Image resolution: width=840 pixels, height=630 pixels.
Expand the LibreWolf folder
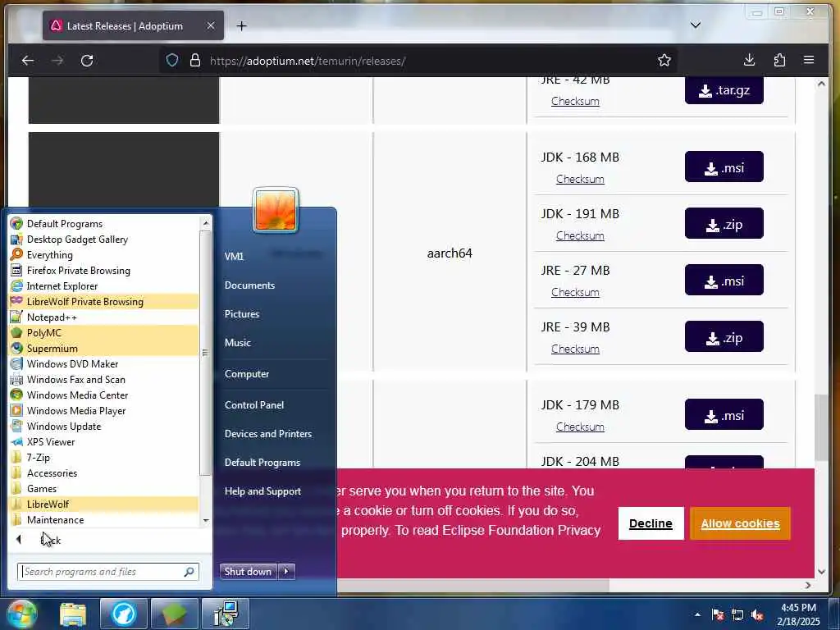pos(48,503)
